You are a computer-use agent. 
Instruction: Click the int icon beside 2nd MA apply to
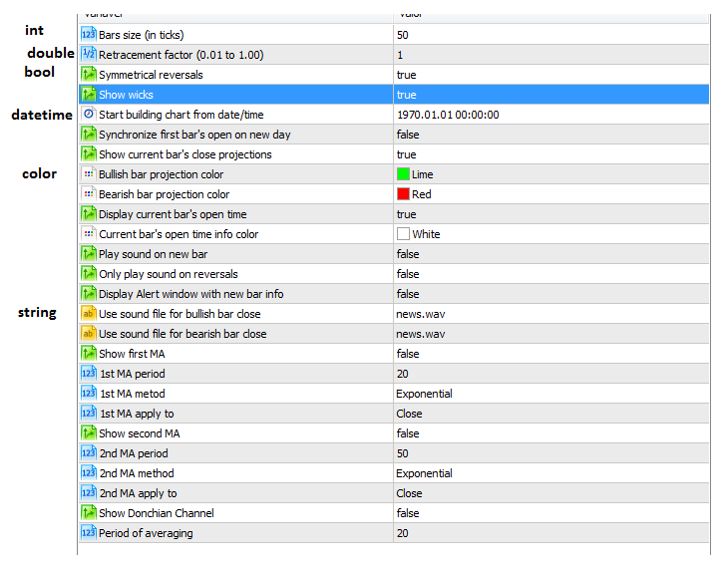(x=88, y=493)
